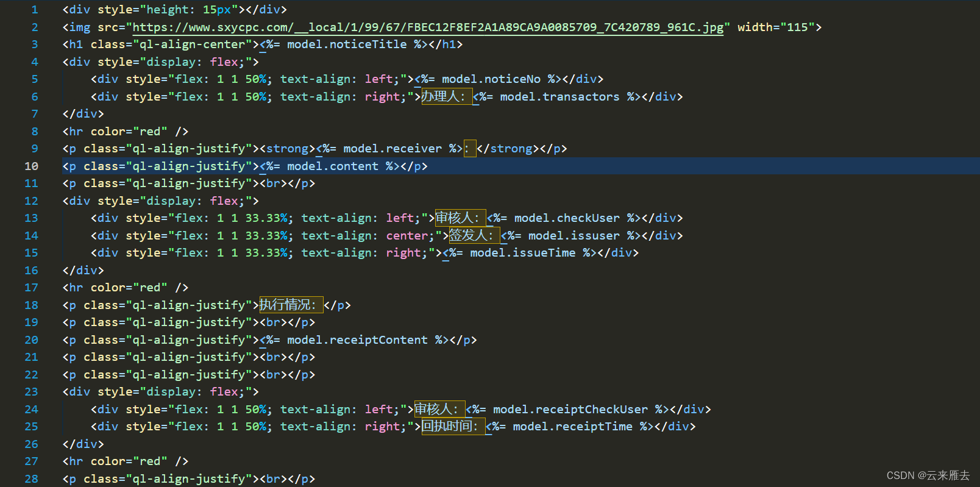Click the "right" text-align value on line 25
The width and height of the screenshot is (980, 487).
382,427
